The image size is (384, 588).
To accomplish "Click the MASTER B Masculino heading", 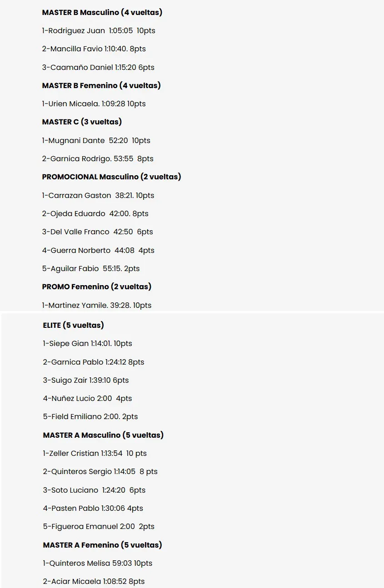I will click(102, 13).
